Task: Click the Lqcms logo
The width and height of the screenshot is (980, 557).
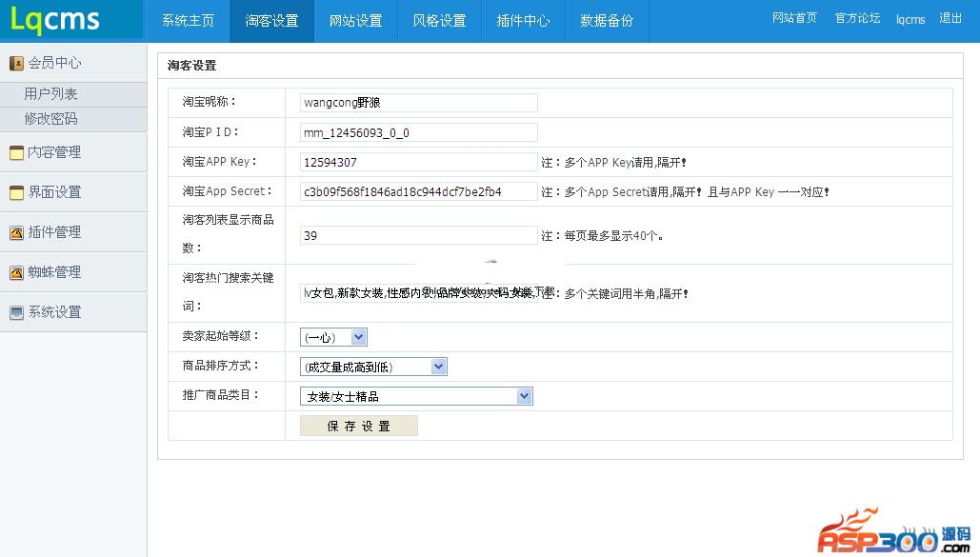Action: click(55, 20)
